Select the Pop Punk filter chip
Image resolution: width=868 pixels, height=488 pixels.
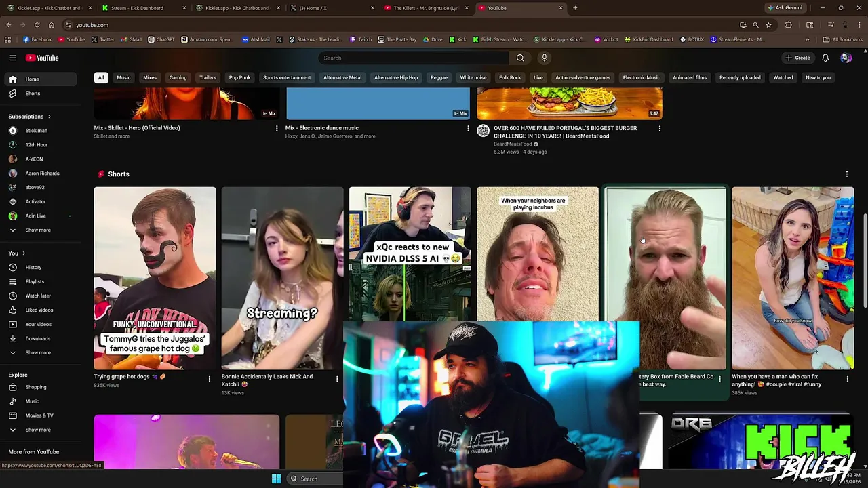[239, 77]
